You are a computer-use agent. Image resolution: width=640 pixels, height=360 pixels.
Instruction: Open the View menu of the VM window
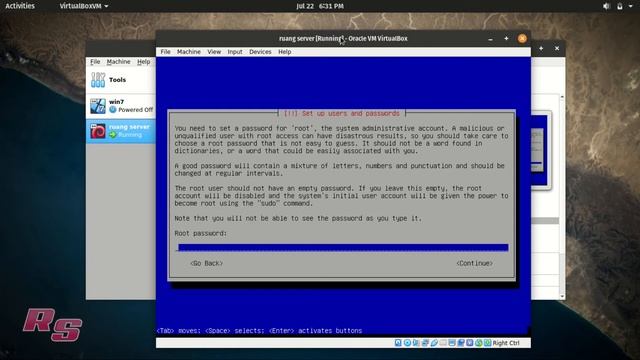[214, 52]
